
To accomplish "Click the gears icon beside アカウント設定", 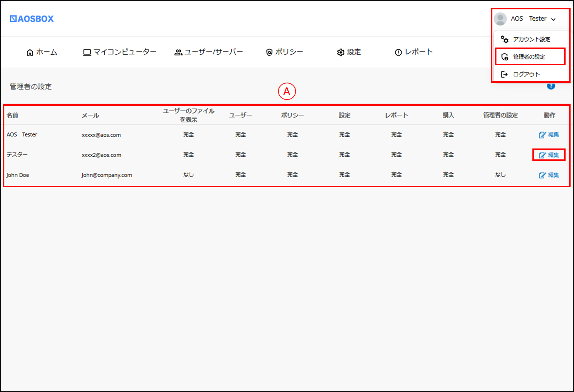I will coord(504,39).
